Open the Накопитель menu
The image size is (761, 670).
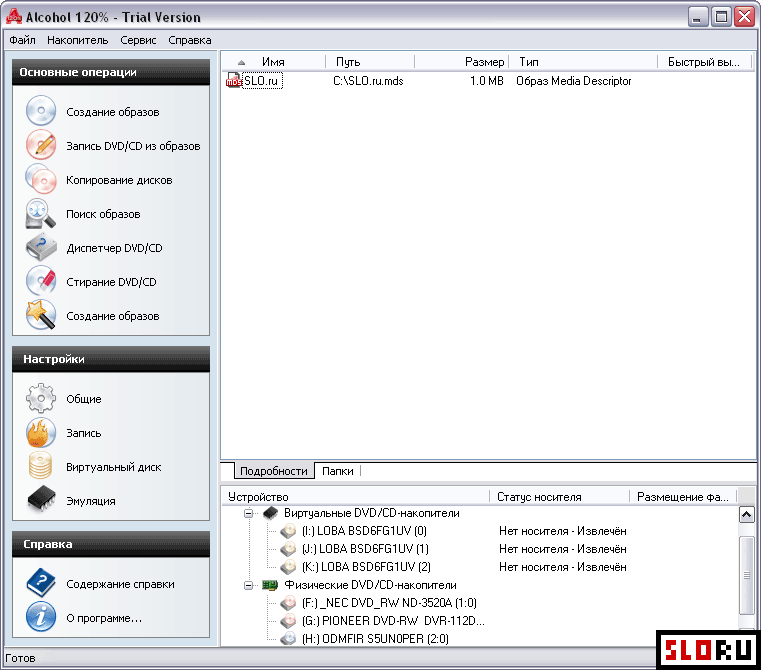[78, 40]
